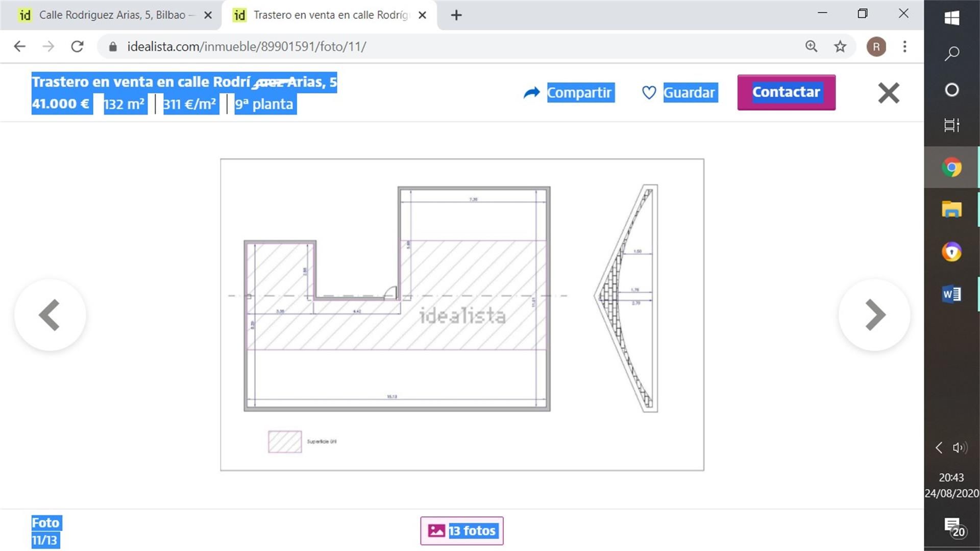The width and height of the screenshot is (980, 551).
Task: Click the profile avatar R
Action: point(876,46)
